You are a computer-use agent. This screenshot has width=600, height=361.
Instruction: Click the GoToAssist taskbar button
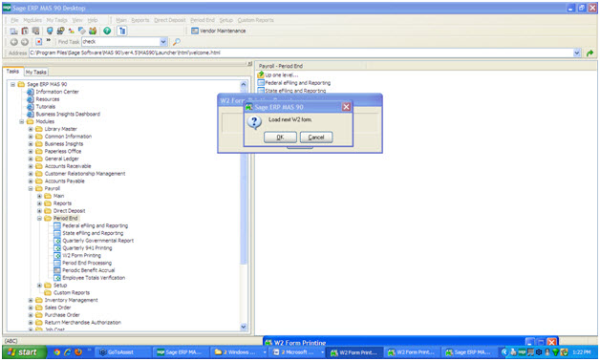coord(122,352)
